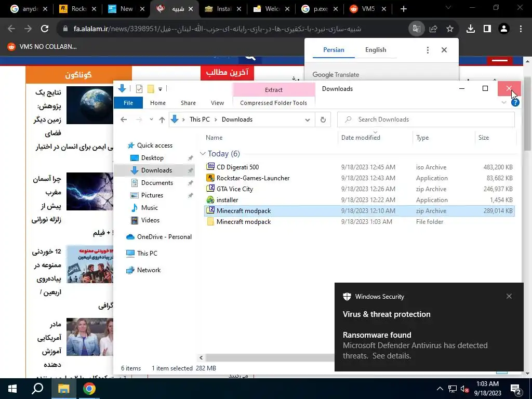532x399 pixels.
Task: Go up one folder level in Explorer
Action: click(x=162, y=119)
